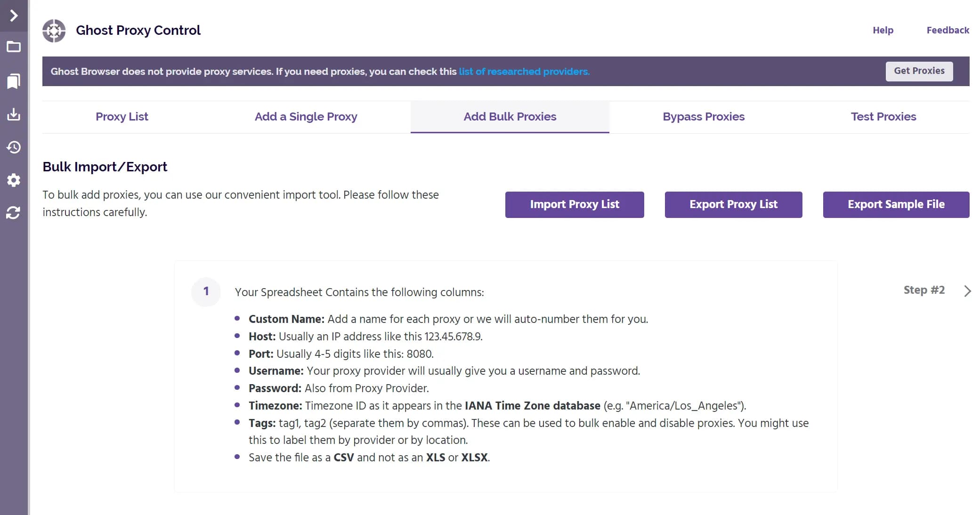The width and height of the screenshot is (980, 515).
Task: Download the Export Sample File
Action: tap(896, 204)
